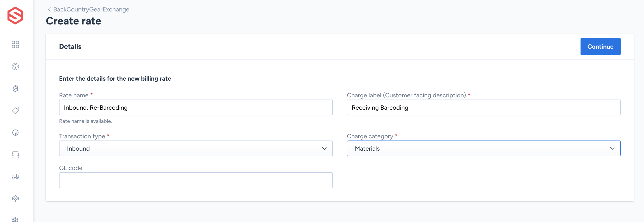Open the price tag sidebar icon
Viewport: 644px width, 222px height.
15,110
